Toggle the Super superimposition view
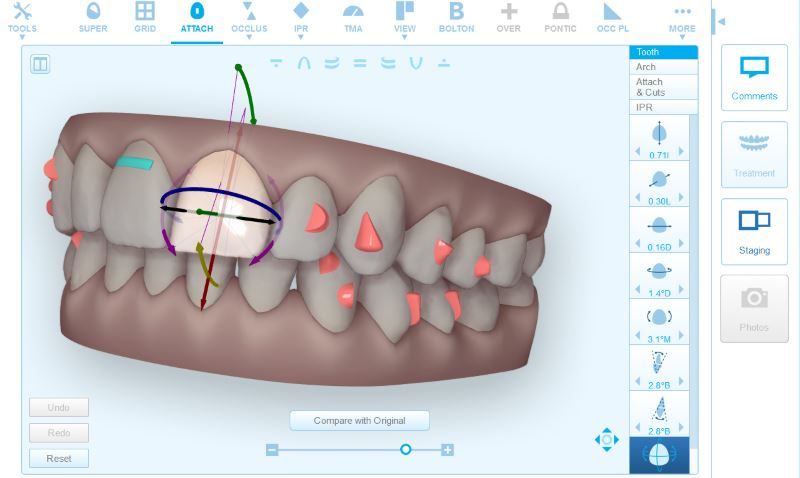 (x=93, y=17)
